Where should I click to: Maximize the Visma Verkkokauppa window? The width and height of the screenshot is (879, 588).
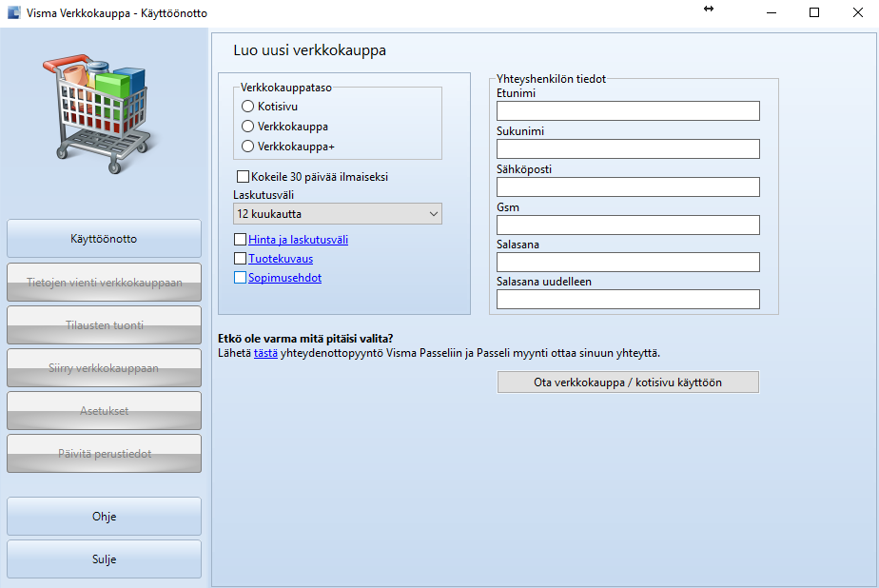click(814, 13)
